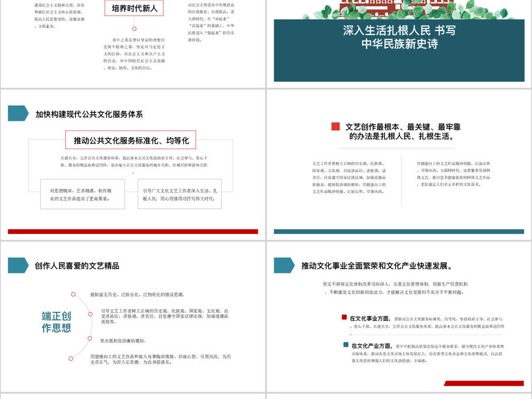Click the green leaves illustration above the title banner

coord(399,10)
